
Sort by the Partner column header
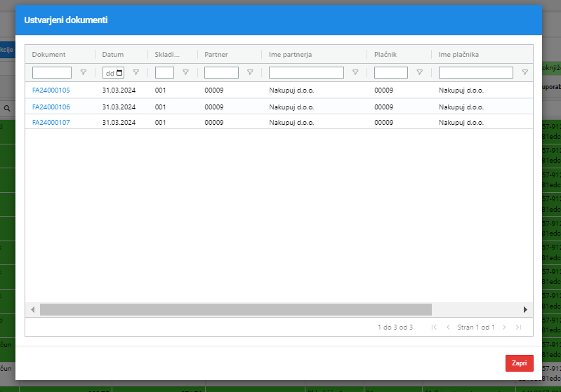point(216,55)
